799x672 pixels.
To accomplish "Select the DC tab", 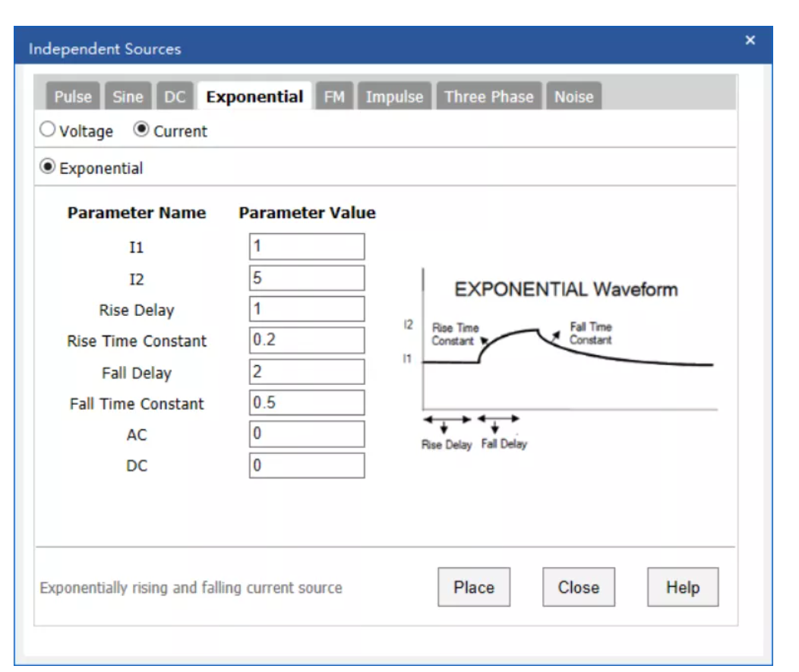I will [x=175, y=97].
